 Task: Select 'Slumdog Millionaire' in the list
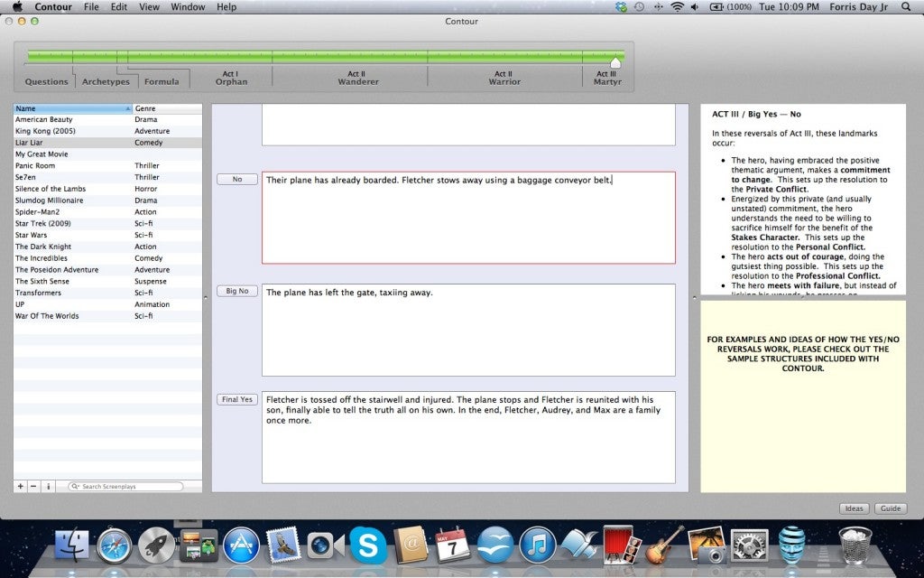(x=108, y=200)
